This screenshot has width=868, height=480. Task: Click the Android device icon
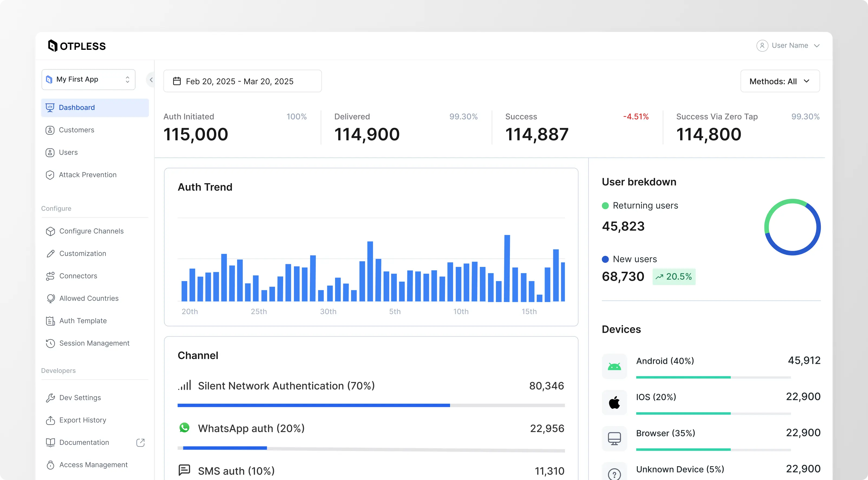tap(614, 366)
